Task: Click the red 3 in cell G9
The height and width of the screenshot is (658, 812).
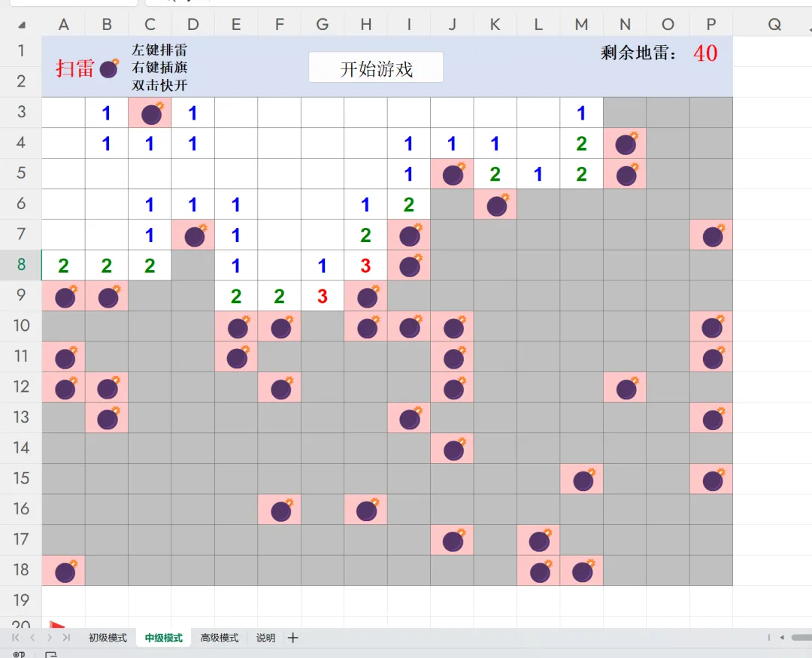Action: [x=322, y=296]
